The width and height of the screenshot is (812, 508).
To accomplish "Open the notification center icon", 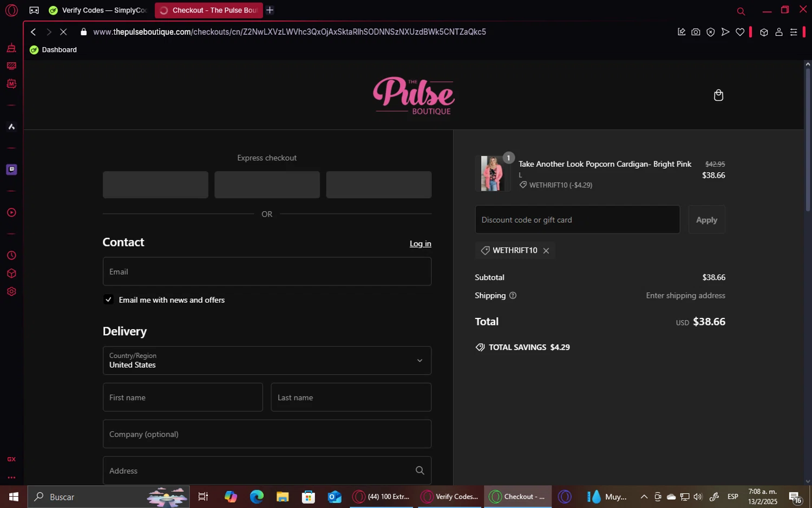I will (795, 497).
